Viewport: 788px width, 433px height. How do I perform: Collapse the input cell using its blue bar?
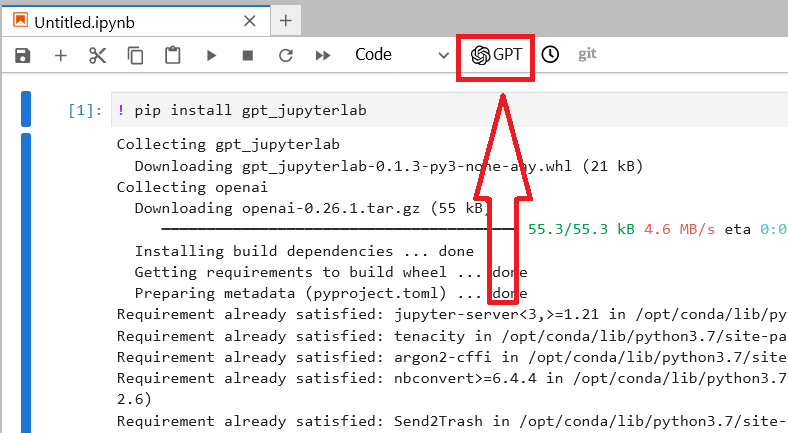click(26, 109)
